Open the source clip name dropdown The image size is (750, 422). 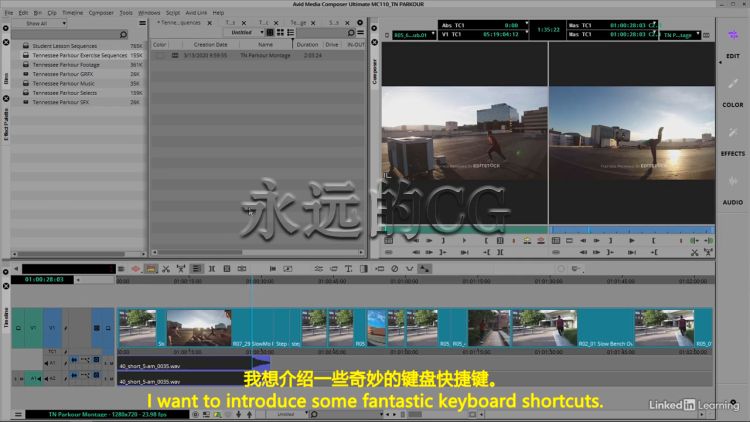pos(414,35)
